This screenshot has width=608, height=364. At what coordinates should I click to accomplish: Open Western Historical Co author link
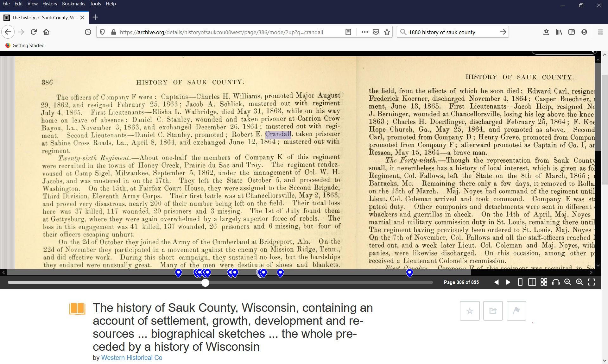131,358
